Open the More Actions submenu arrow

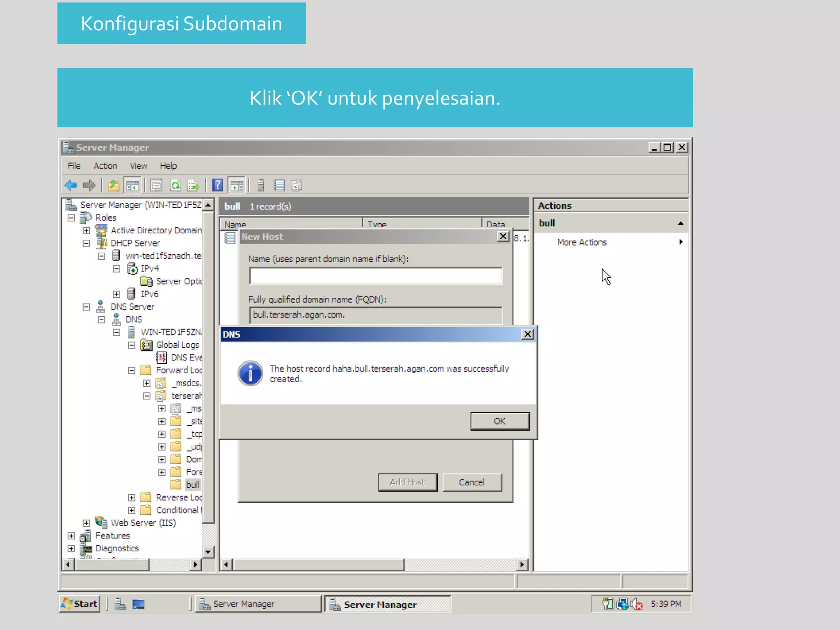681,242
